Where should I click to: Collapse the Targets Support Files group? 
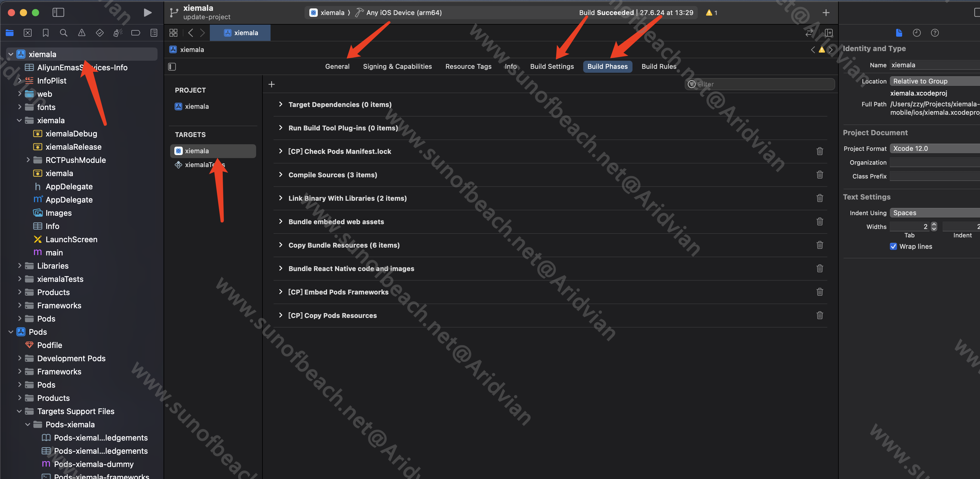20,411
